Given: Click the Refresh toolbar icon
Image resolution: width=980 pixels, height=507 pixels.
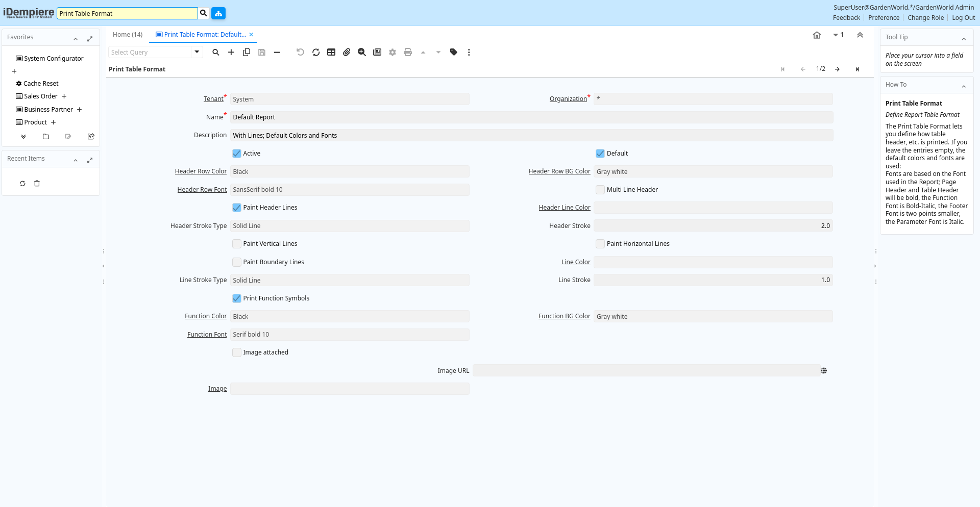Looking at the screenshot, I should (x=316, y=52).
